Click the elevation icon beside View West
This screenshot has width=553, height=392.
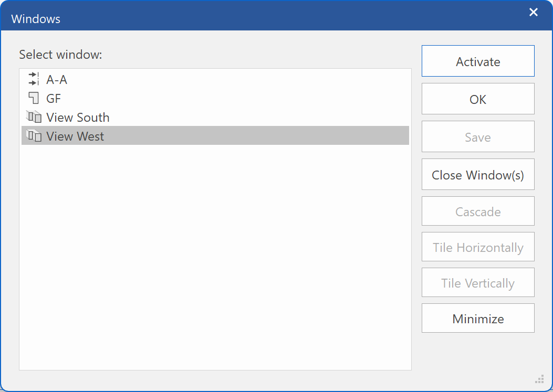[x=34, y=136]
